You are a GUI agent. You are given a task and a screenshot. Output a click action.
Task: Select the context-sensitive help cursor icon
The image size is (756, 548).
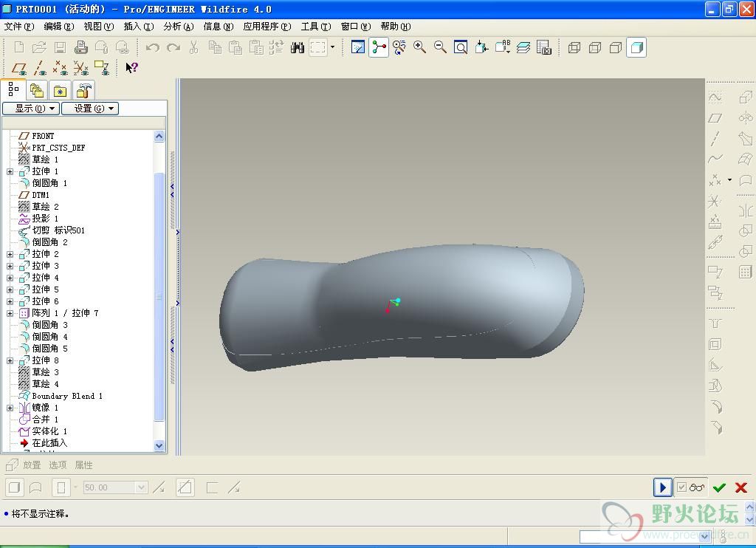[x=131, y=67]
